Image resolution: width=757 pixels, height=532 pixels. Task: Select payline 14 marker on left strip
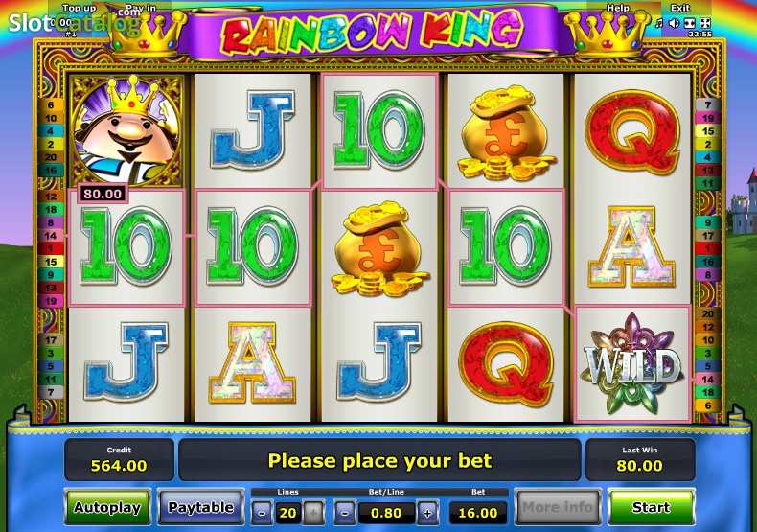(x=50, y=236)
